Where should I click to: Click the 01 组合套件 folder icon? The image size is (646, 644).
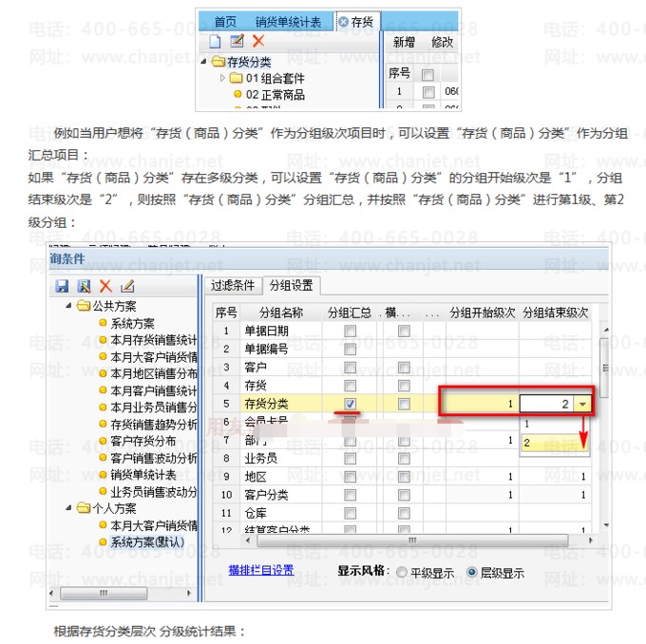click(x=236, y=78)
